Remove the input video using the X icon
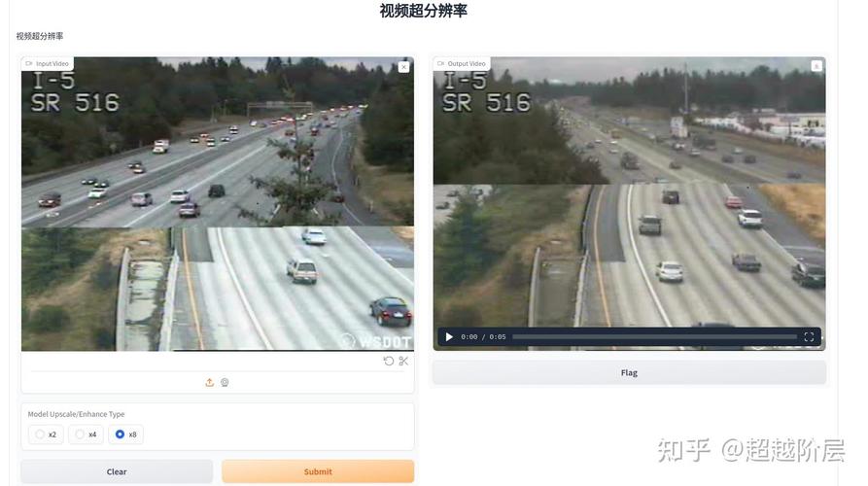Image resolution: width=868 pixels, height=486 pixels. point(403,66)
